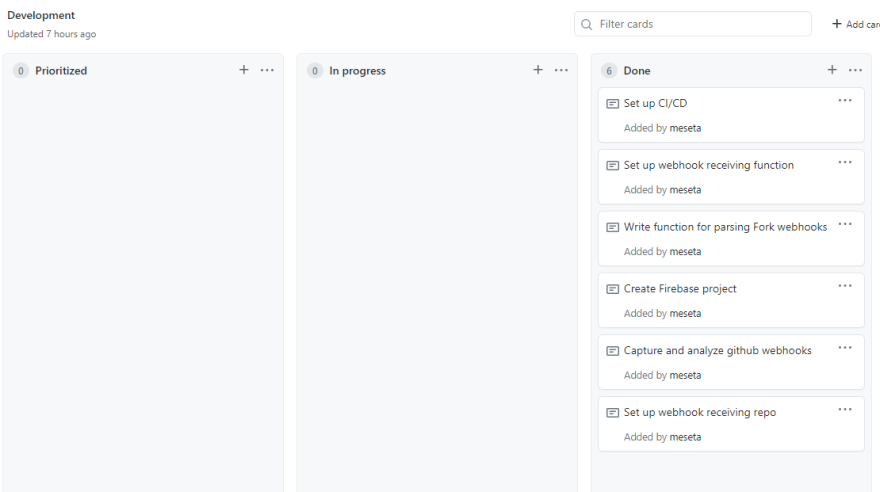The height and width of the screenshot is (492, 880).
Task: Open menu for Capture and analyze card
Action: [x=845, y=347]
